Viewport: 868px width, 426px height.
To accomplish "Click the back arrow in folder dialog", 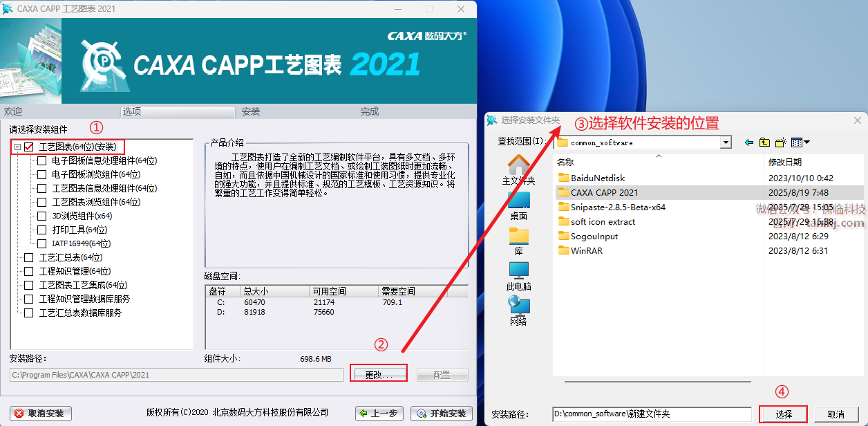I will point(749,142).
